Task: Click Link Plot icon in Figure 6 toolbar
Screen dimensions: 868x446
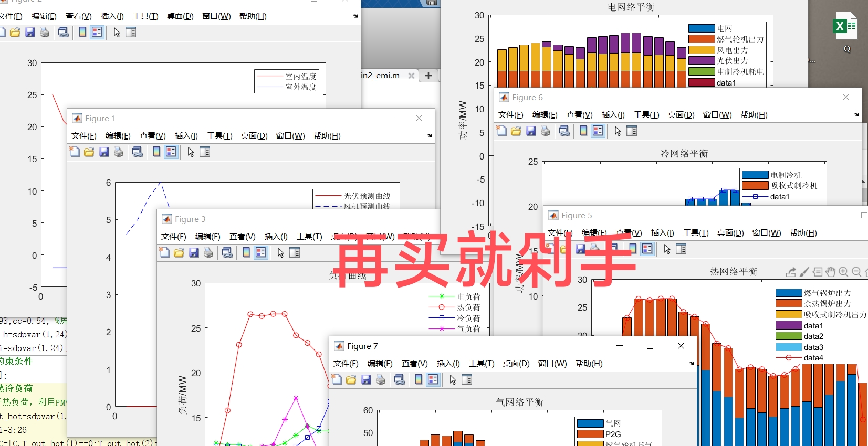Action: [564, 131]
